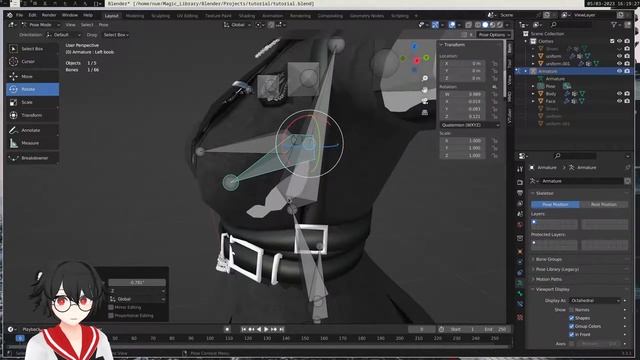Collapse the Skeleton panel
Screen dimensions: 640x360
tap(544, 193)
